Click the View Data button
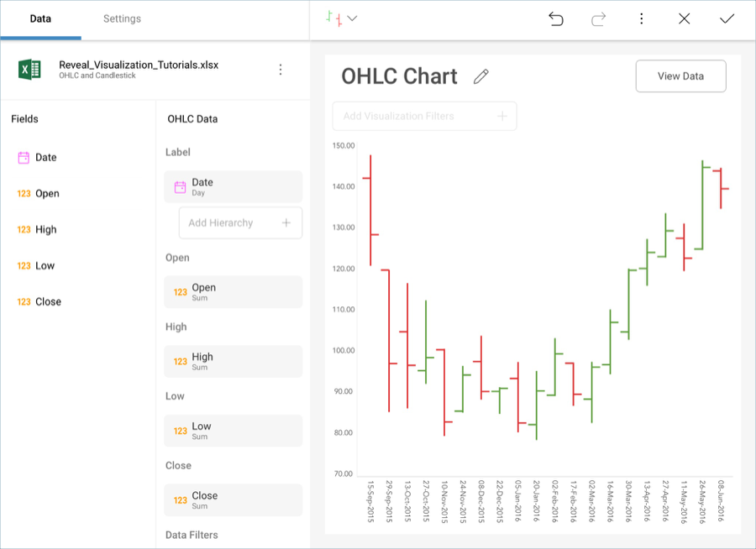This screenshot has height=549, width=756. pyautogui.click(x=680, y=76)
